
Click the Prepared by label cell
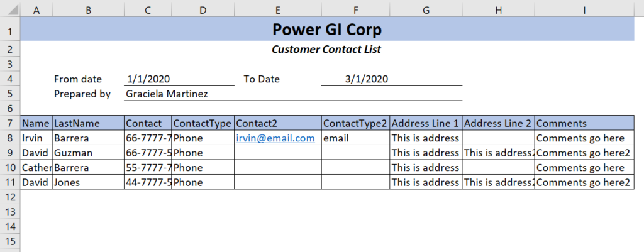click(x=88, y=94)
